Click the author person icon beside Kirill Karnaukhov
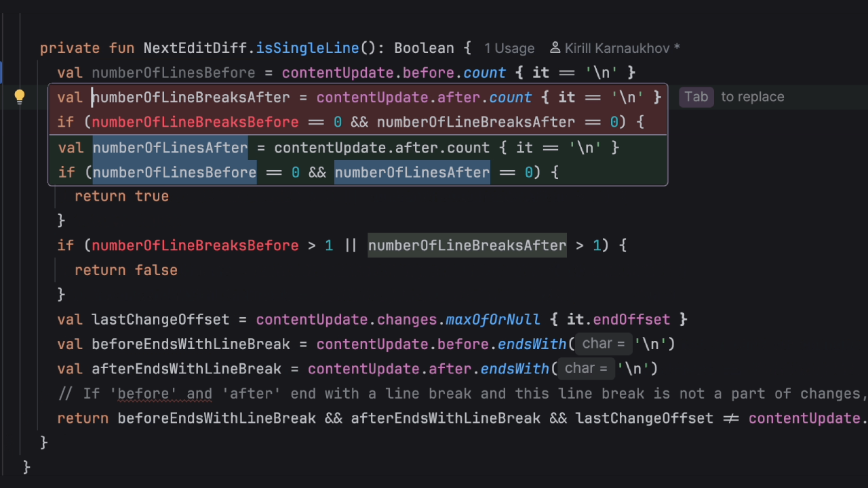The height and width of the screenshot is (488, 868). point(555,48)
